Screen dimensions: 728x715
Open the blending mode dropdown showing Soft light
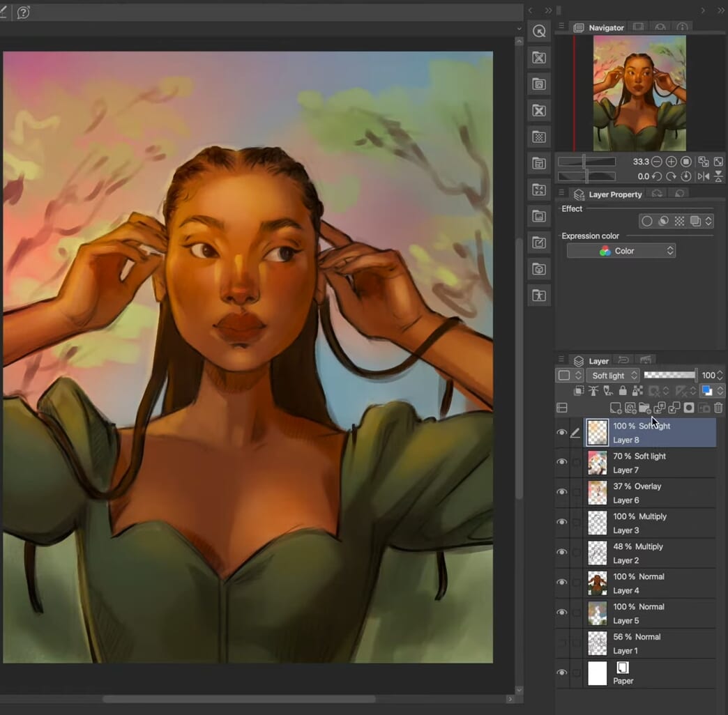click(x=611, y=375)
